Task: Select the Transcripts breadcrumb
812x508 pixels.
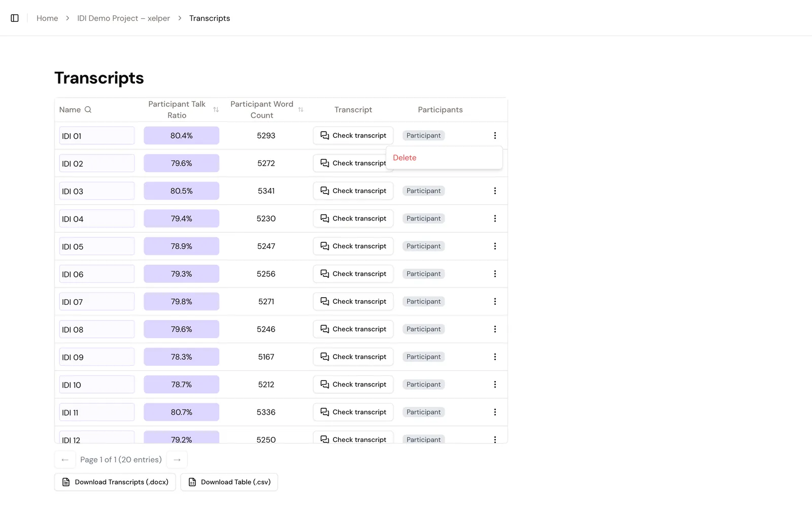Action: pyautogui.click(x=210, y=18)
